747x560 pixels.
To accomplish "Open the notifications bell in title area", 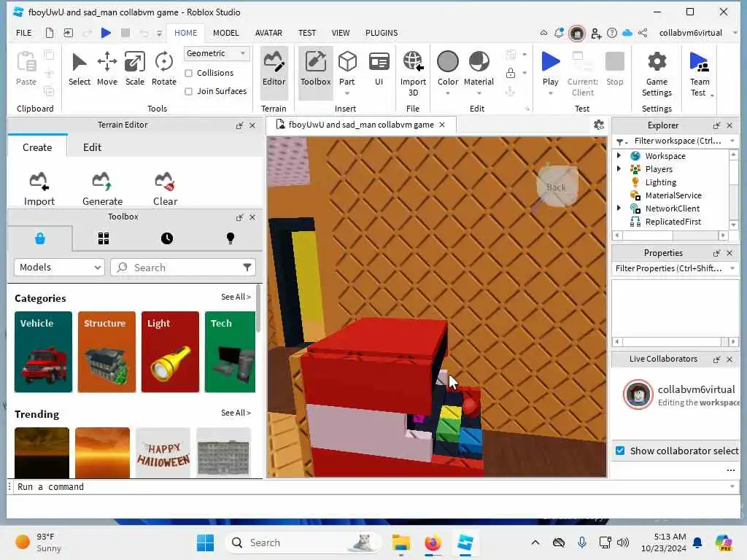I will pos(559,33).
